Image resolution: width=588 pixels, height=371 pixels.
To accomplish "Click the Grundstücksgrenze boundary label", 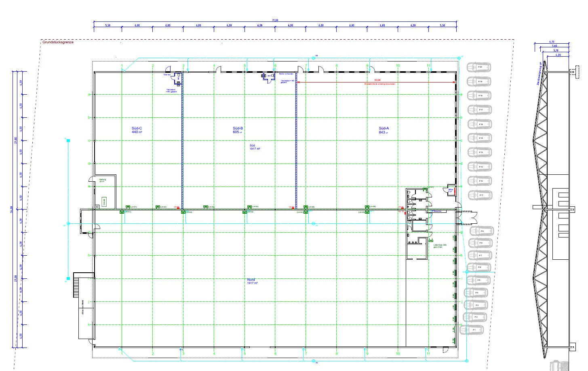I will tap(58, 42).
